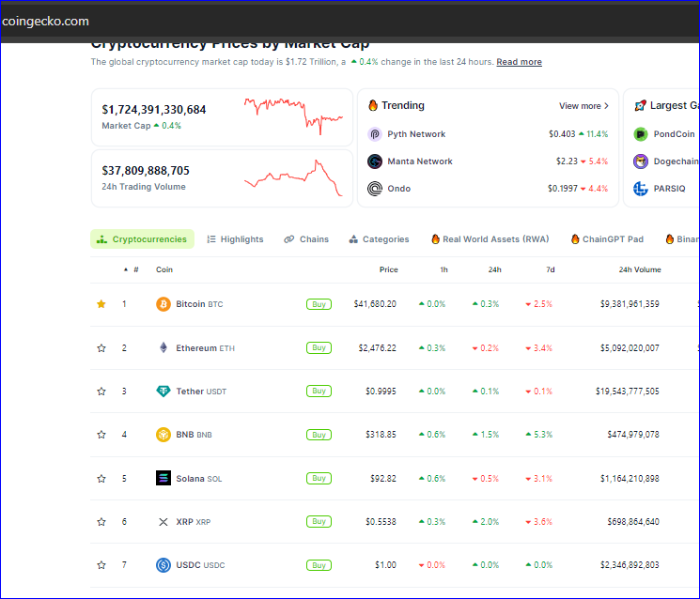Click the XRP cross logo icon
The width and height of the screenshot is (700, 599).
point(163,522)
